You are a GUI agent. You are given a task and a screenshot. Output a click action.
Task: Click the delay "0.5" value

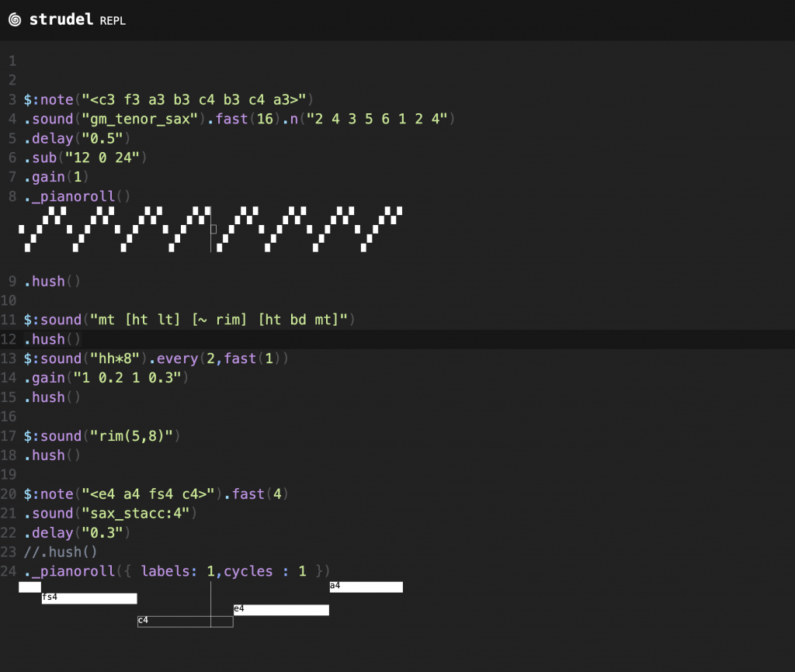[x=102, y=138]
